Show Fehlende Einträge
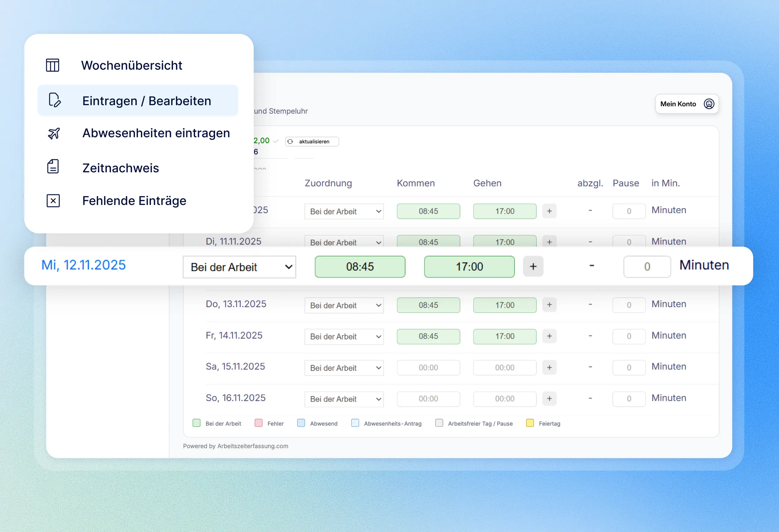Viewport: 779px width, 532px height. click(138, 201)
